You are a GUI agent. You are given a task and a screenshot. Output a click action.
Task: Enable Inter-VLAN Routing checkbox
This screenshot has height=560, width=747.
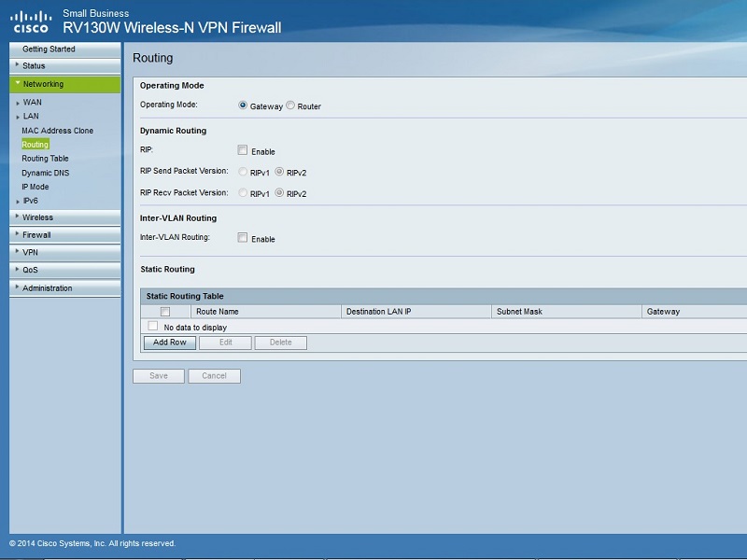(243, 238)
